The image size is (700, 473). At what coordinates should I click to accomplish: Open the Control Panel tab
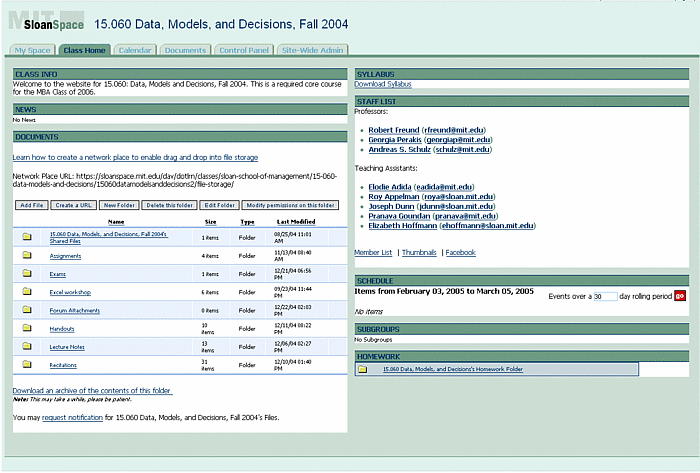click(244, 50)
